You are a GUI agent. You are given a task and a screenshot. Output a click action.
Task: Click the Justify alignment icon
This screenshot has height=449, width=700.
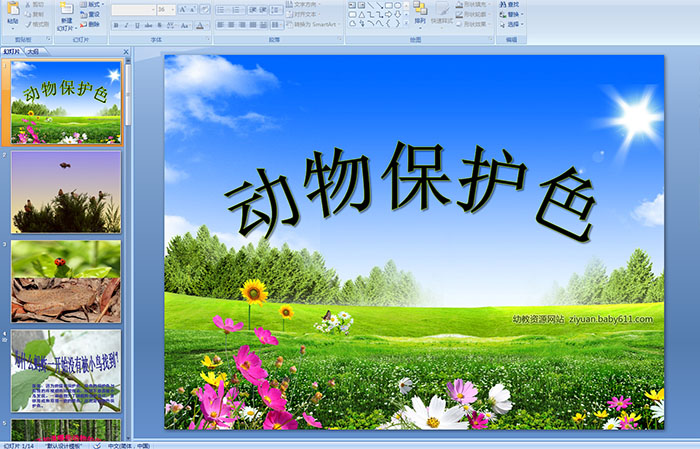[253, 25]
